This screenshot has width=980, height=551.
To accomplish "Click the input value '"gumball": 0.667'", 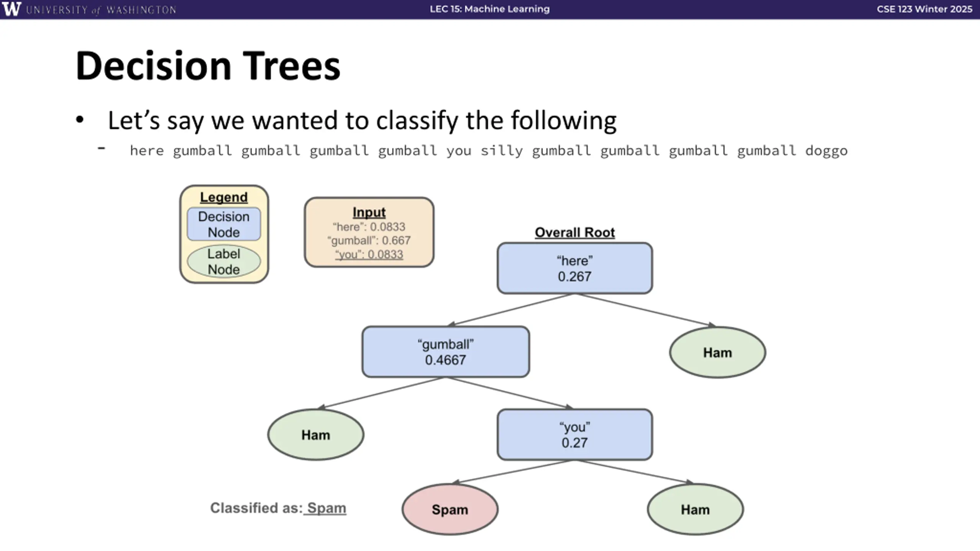I will (x=369, y=241).
